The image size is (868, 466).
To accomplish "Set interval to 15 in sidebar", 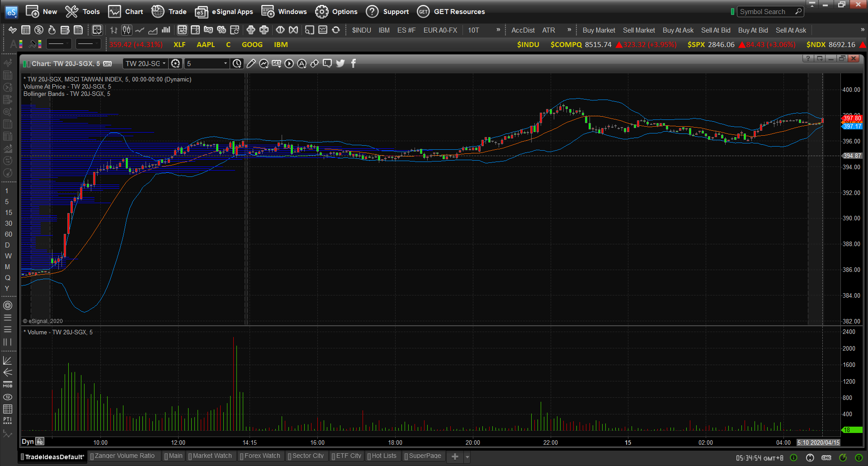I will click(x=9, y=213).
